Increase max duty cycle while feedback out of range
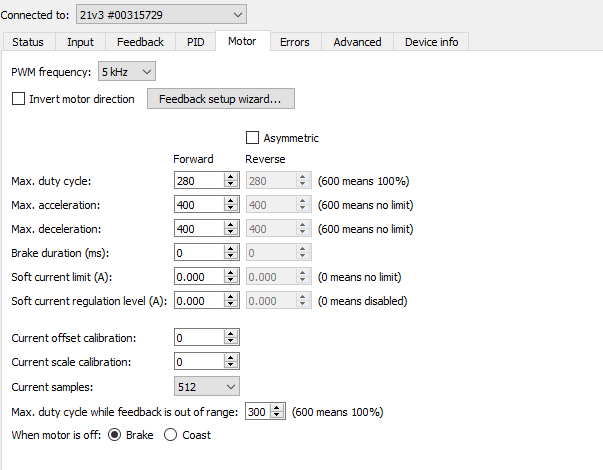The width and height of the screenshot is (603, 470). point(278,407)
